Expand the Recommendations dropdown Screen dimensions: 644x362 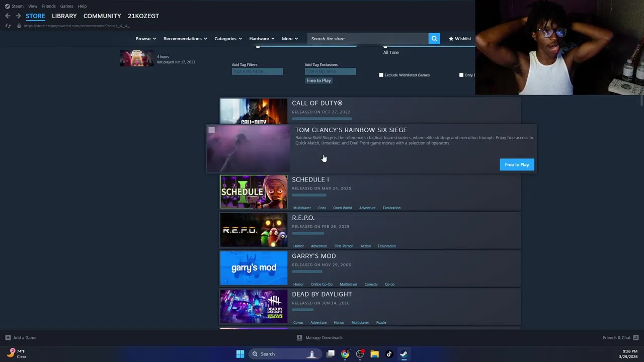186,39
